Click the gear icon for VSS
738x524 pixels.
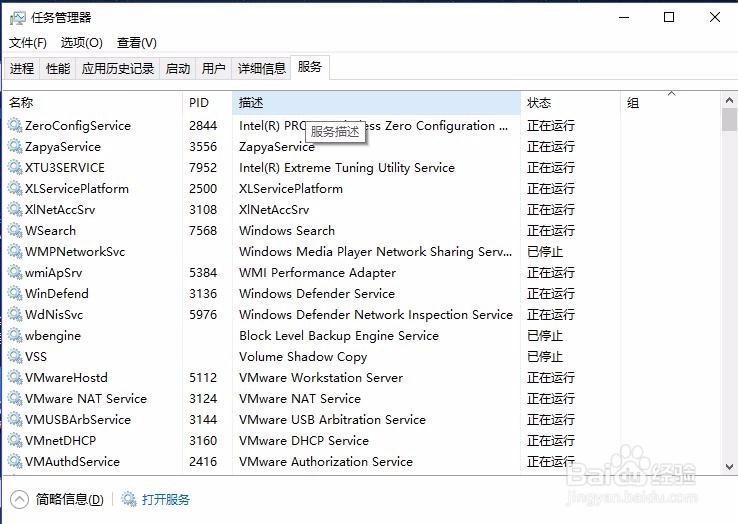15,357
